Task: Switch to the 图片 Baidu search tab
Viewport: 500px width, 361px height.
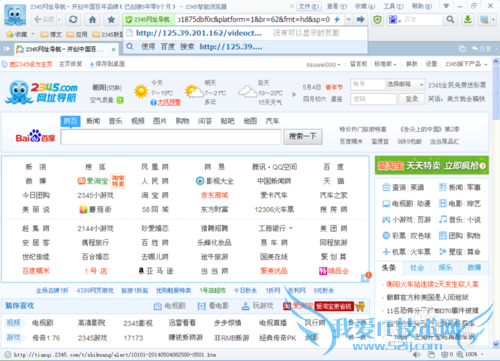Action: click(x=160, y=121)
